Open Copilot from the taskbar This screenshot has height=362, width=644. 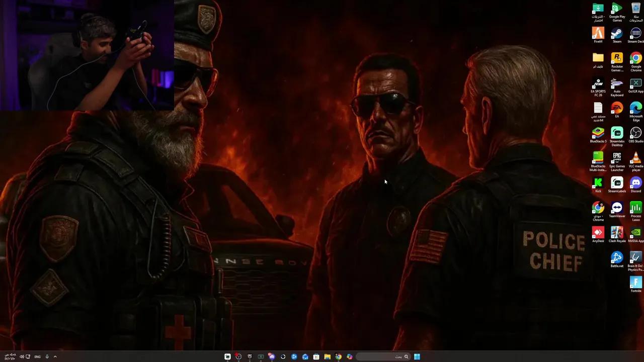click(x=349, y=356)
